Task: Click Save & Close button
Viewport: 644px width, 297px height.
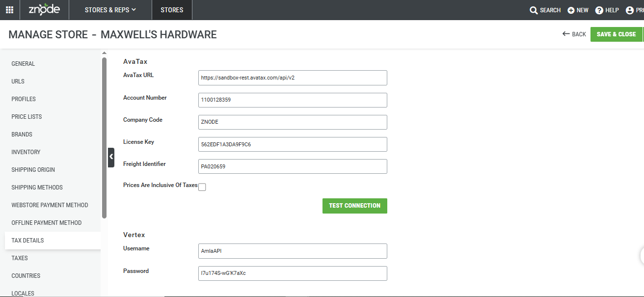Action: (x=617, y=34)
